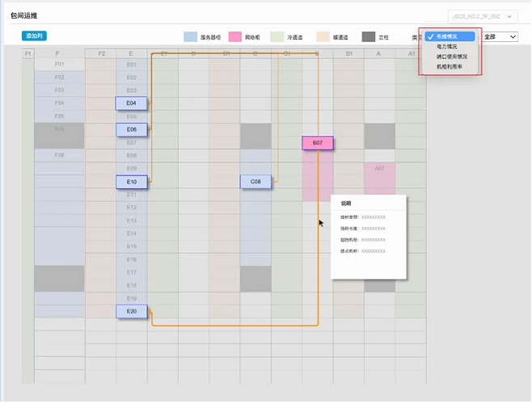
Task: Click the blue 添加列 button
Action: tap(35, 36)
